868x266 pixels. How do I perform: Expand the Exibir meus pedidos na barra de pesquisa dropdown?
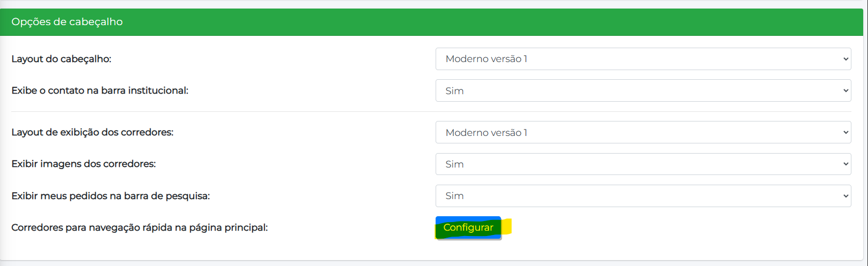pos(642,196)
